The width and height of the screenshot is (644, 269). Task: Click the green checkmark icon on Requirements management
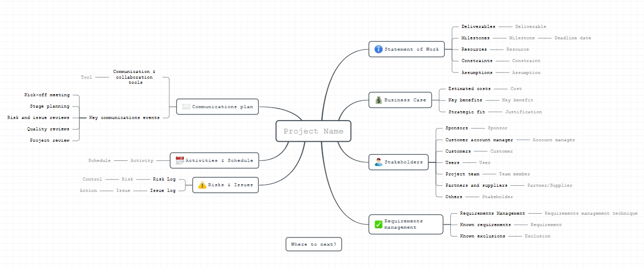(378, 224)
